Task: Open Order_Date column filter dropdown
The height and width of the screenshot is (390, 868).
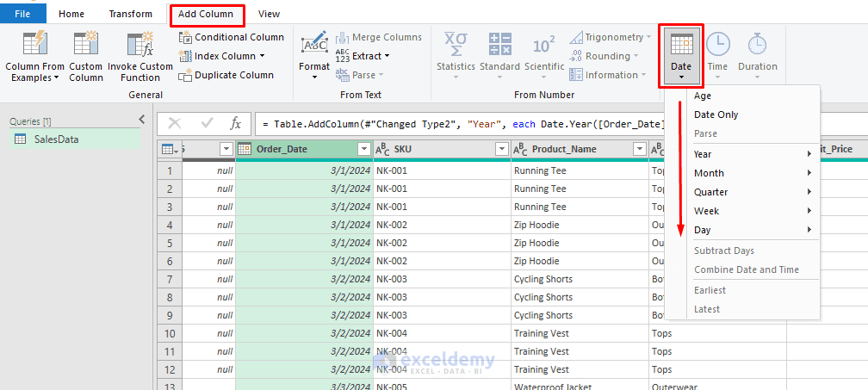Action: (364, 149)
